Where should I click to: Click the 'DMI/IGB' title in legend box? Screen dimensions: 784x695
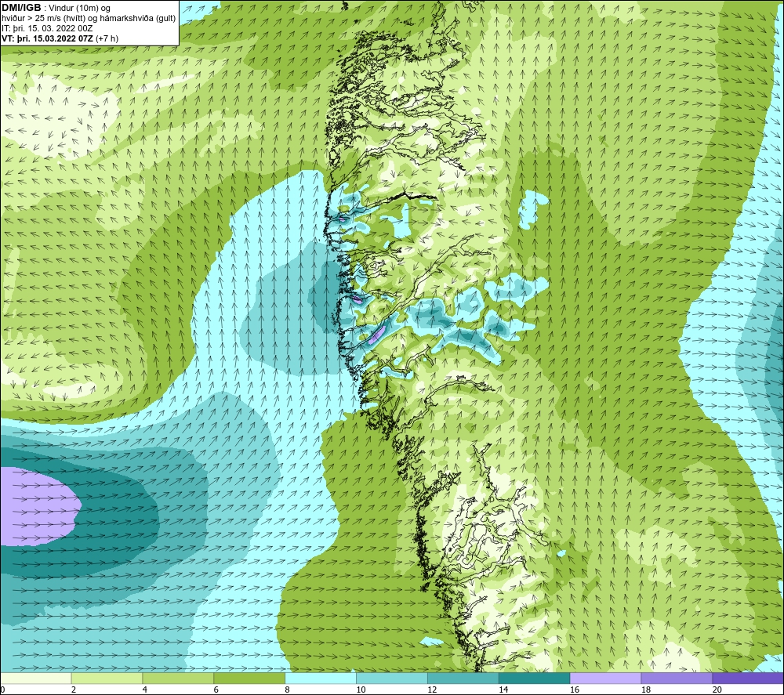tap(21, 8)
